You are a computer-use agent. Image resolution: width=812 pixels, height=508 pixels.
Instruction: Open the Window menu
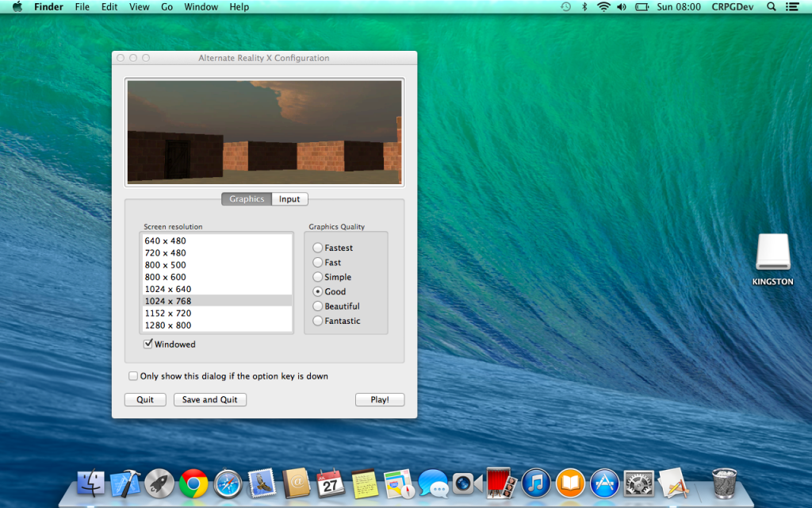201,6
